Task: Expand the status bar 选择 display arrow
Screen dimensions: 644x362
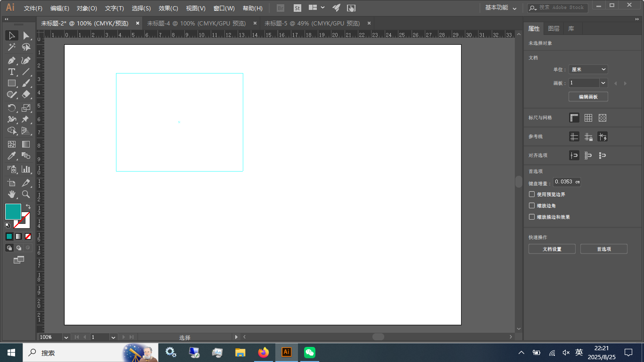Action: click(236, 337)
